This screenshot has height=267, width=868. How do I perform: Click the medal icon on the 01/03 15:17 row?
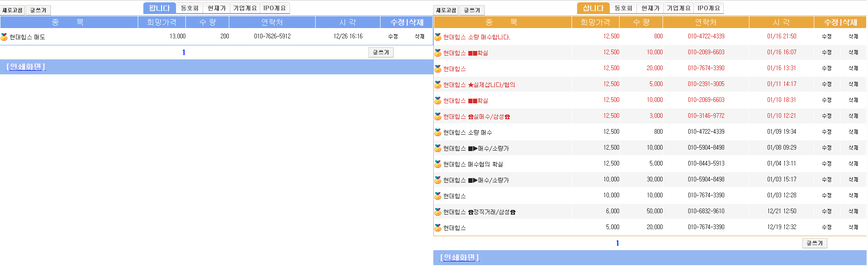[x=438, y=180]
